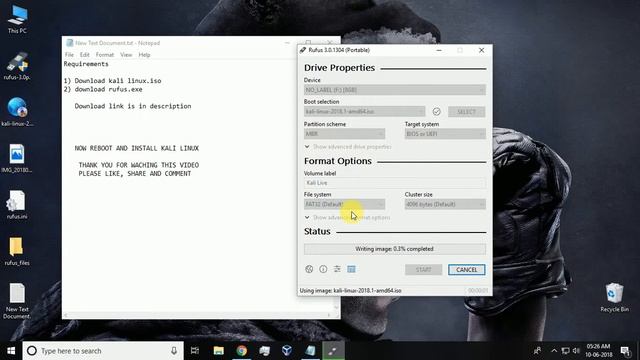Screen dimensions: 640x360
Task: Open the People icon in system tray
Action: pos(538,351)
